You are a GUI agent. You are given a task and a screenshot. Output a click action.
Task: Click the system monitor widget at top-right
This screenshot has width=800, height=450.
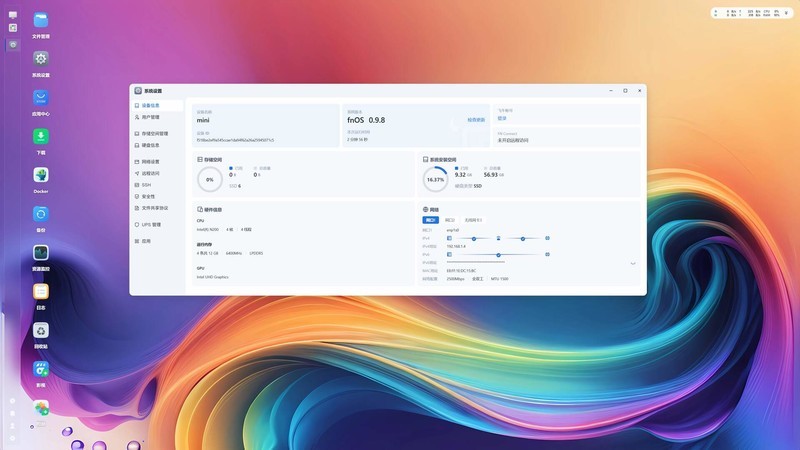pos(752,13)
